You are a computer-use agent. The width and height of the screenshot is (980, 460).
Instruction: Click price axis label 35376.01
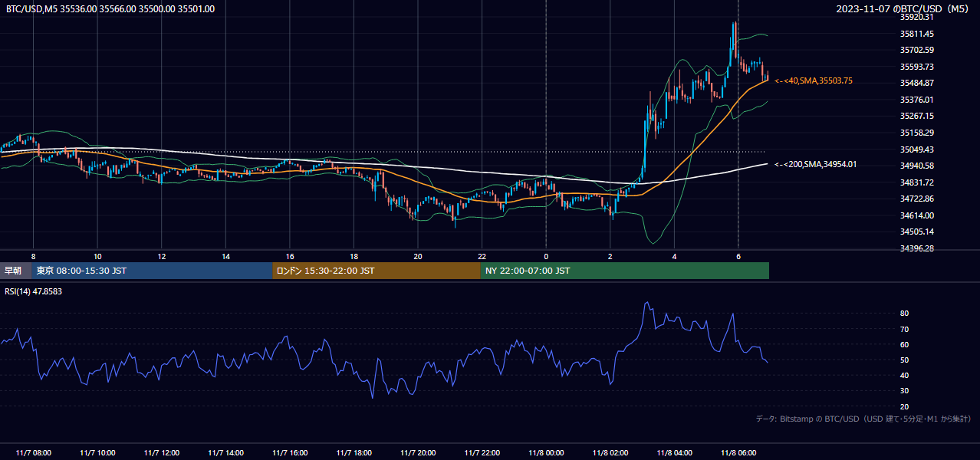point(917,100)
